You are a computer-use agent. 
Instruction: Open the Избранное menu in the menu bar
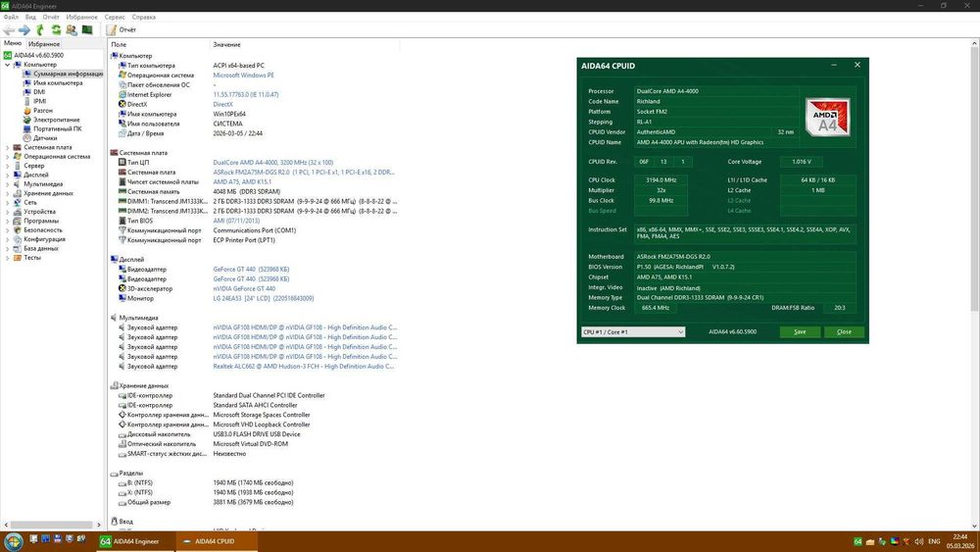point(82,17)
